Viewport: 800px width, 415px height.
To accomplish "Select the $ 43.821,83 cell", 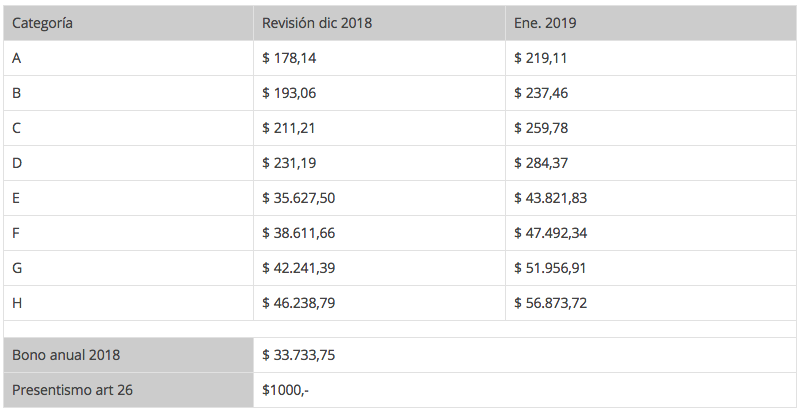I will [550, 198].
